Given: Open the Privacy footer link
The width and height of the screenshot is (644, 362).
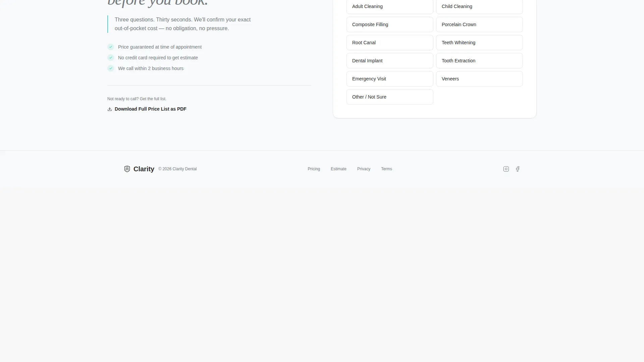Looking at the screenshot, I should coord(364,169).
